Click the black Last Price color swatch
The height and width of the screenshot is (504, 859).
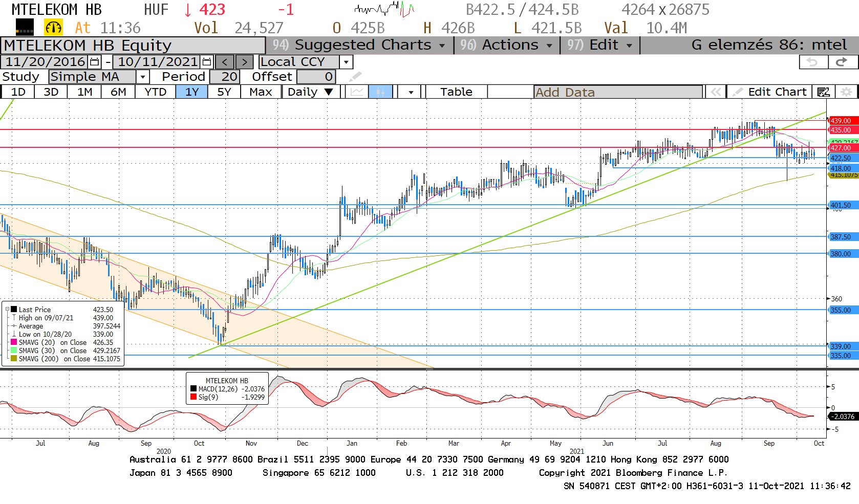point(14,309)
